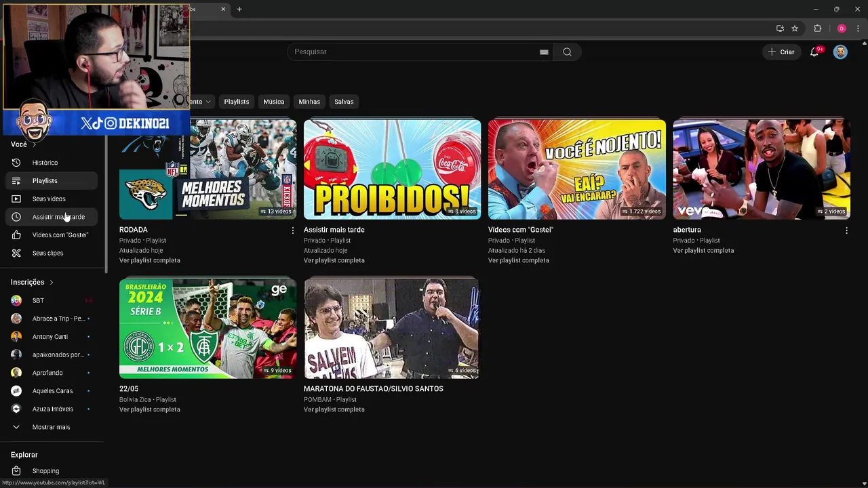Open a new browser tab
The image size is (868, 488).
[239, 9]
